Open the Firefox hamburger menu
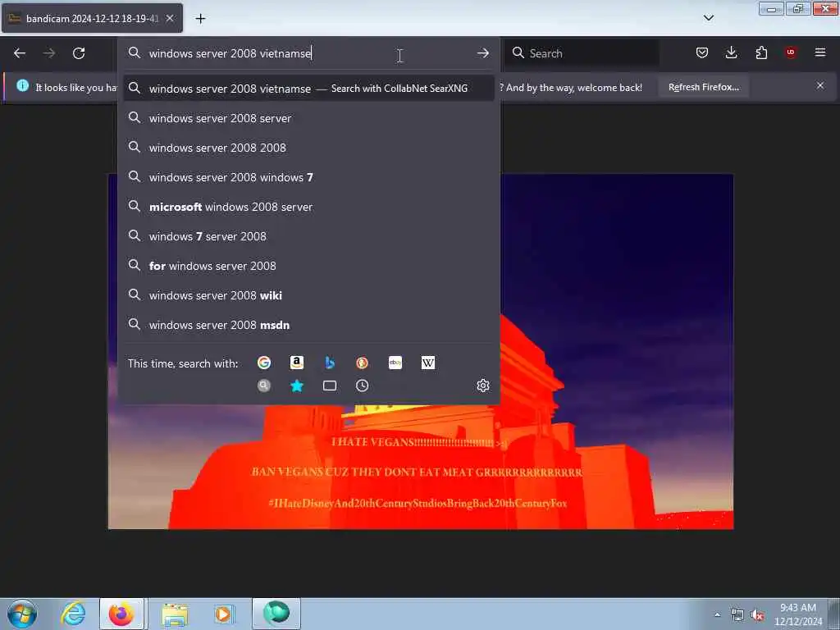The height and width of the screenshot is (630, 840). coord(820,52)
